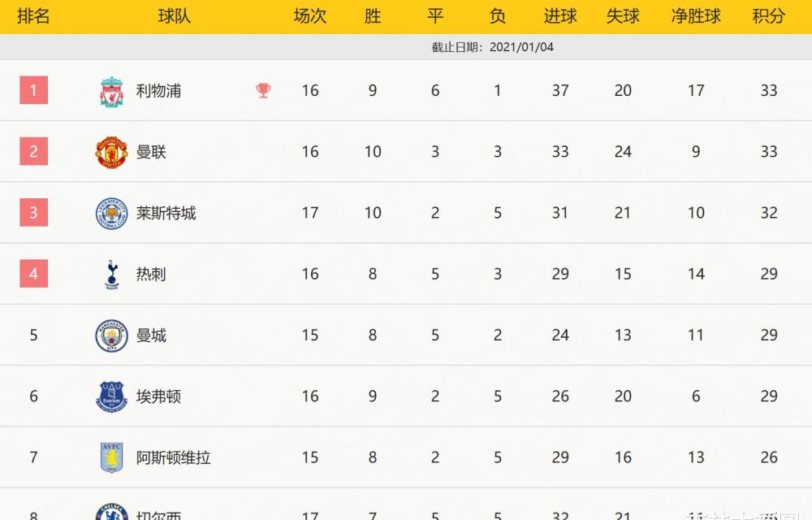812x520 pixels.
Task: Click the 截止日期 2021/01/04 date text
Action: pyautogui.click(x=493, y=47)
